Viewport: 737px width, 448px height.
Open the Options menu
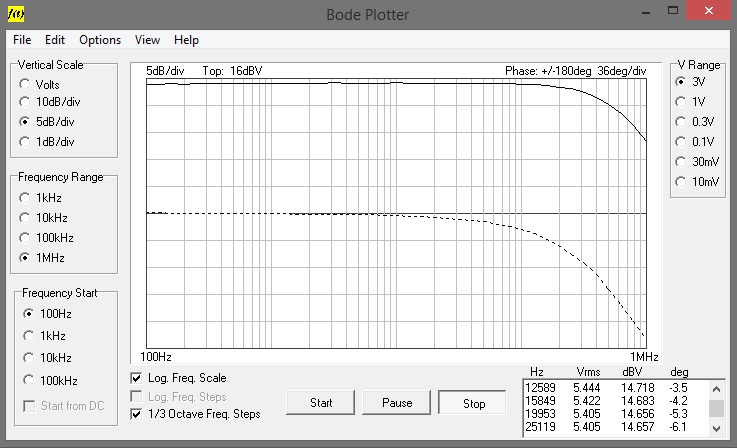[x=100, y=40]
